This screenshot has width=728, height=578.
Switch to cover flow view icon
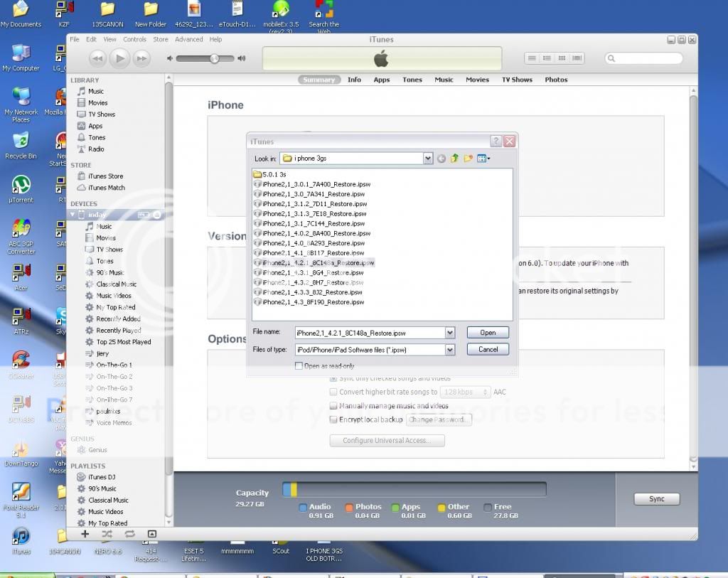coord(577,58)
